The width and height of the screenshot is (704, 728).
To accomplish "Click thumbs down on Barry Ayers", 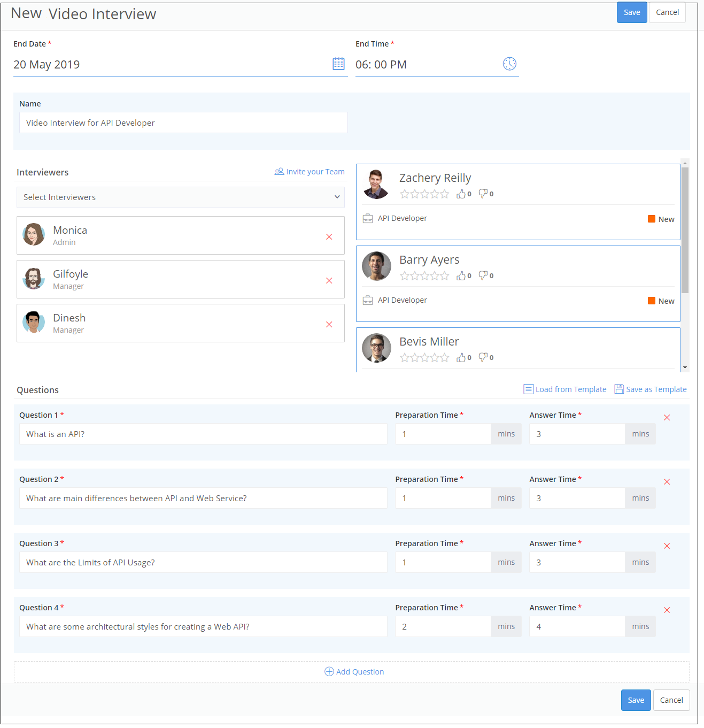I will (483, 275).
